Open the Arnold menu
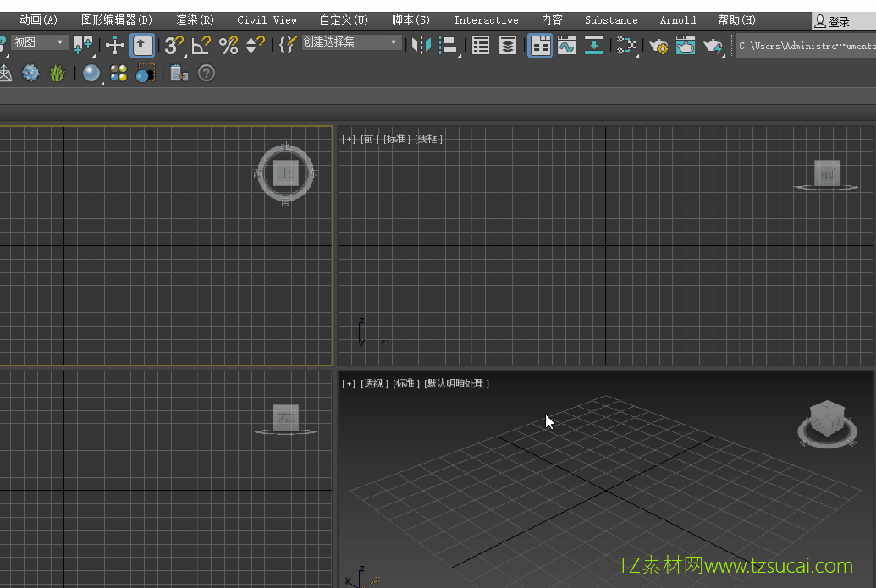This screenshot has height=588, width=876. (678, 20)
